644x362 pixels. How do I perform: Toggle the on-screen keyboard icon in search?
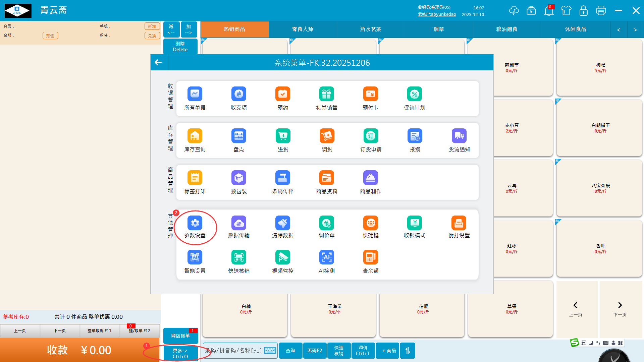tap(270, 351)
